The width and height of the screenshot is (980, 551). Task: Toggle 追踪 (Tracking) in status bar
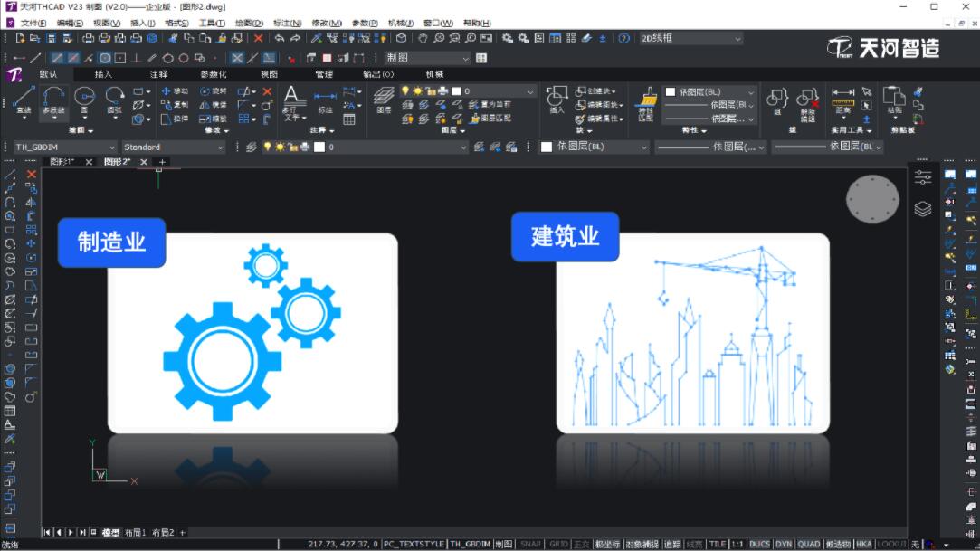(672, 544)
